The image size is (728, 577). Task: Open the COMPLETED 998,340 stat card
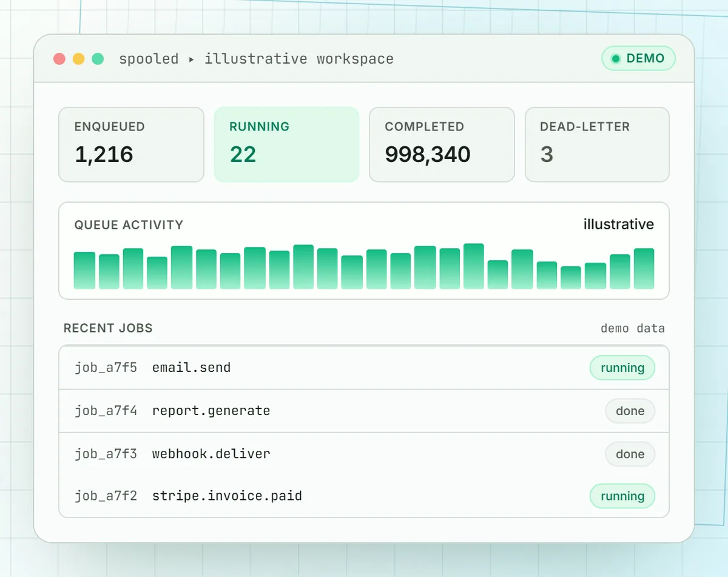(442, 144)
